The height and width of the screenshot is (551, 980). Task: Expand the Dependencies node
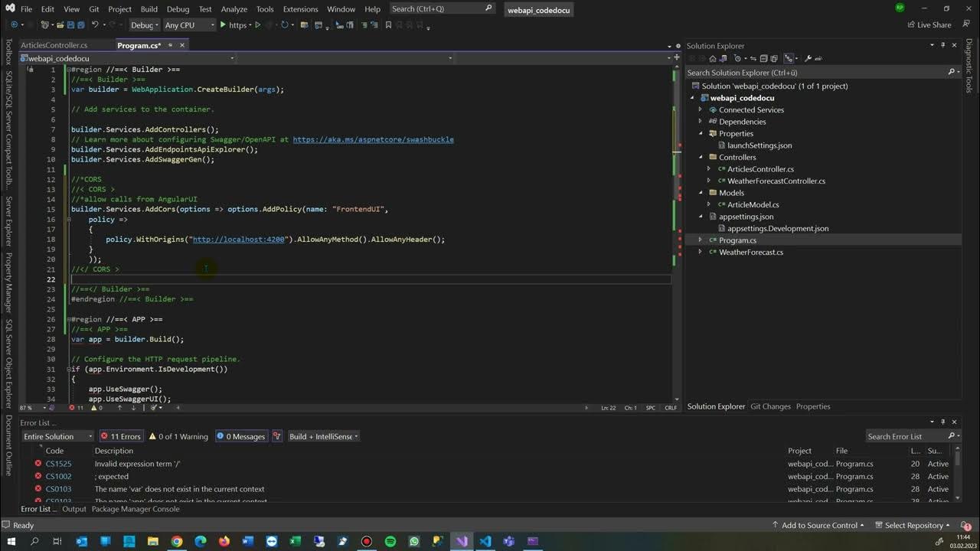click(700, 122)
